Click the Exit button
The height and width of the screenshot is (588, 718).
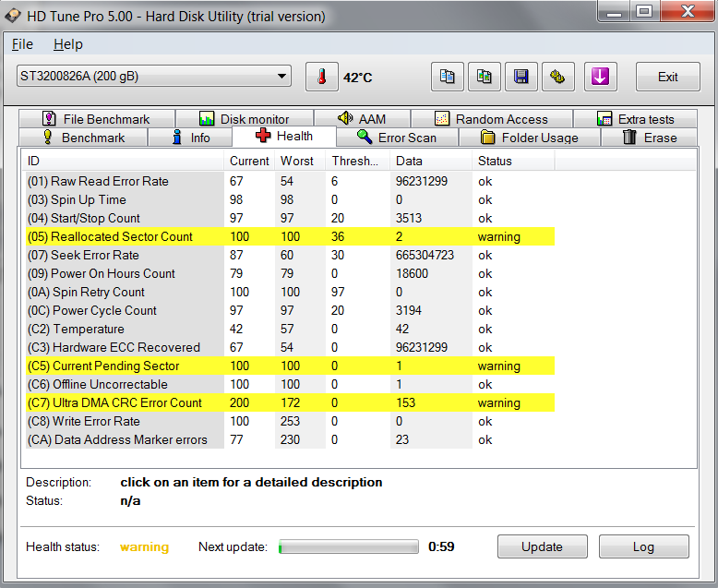[x=667, y=77]
